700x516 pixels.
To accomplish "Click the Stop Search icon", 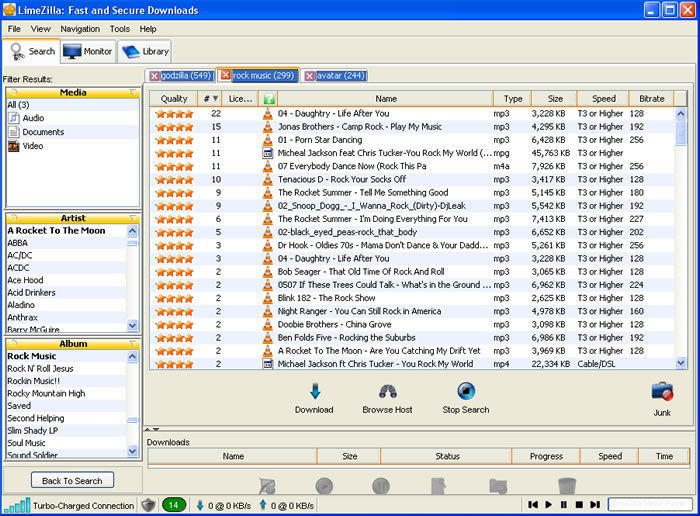I will pos(466,391).
